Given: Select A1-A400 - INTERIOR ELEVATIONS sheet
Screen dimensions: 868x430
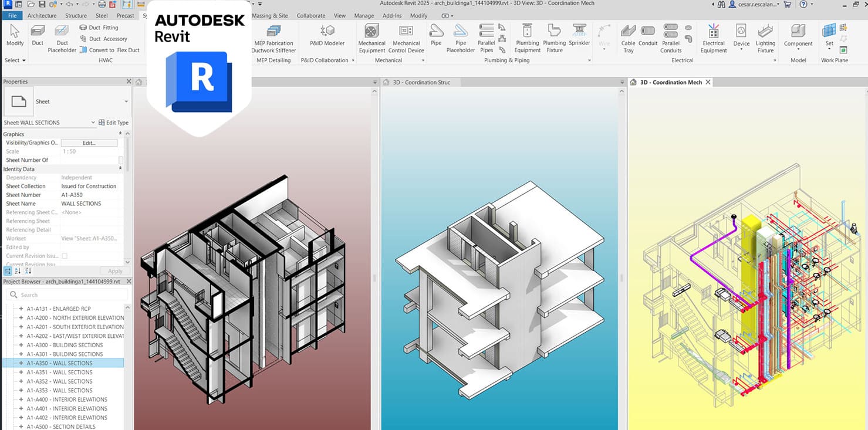Looking at the screenshot, I should [67, 399].
